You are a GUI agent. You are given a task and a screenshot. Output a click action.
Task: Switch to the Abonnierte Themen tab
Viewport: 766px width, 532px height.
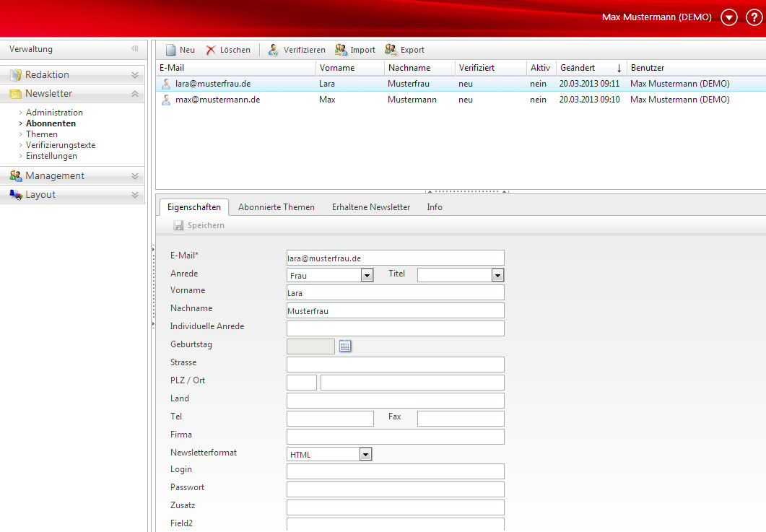[277, 207]
